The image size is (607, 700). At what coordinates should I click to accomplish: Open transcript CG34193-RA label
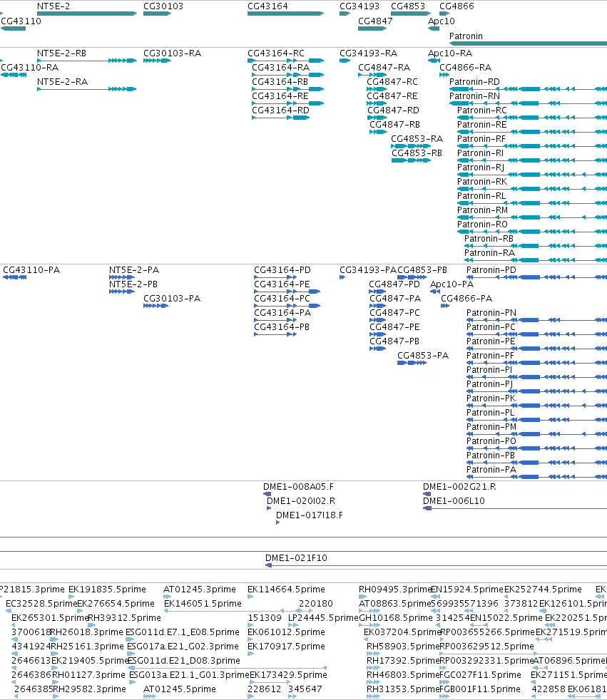(x=368, y=53)
